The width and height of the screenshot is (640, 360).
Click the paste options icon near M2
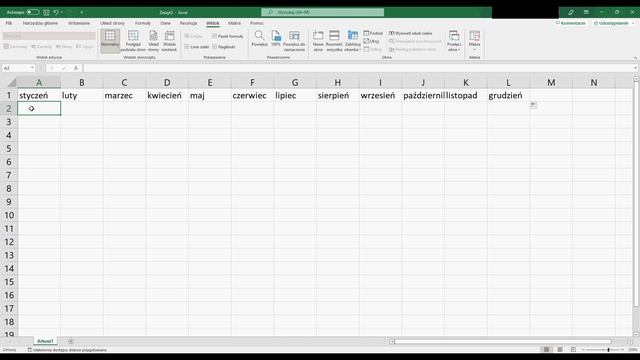click(x=533, y=106)
